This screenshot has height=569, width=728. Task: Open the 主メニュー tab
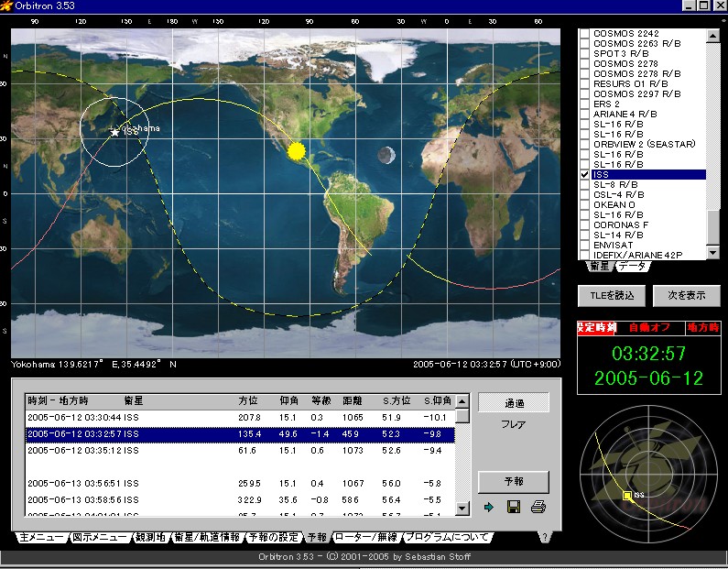click(x=41, y=538)
